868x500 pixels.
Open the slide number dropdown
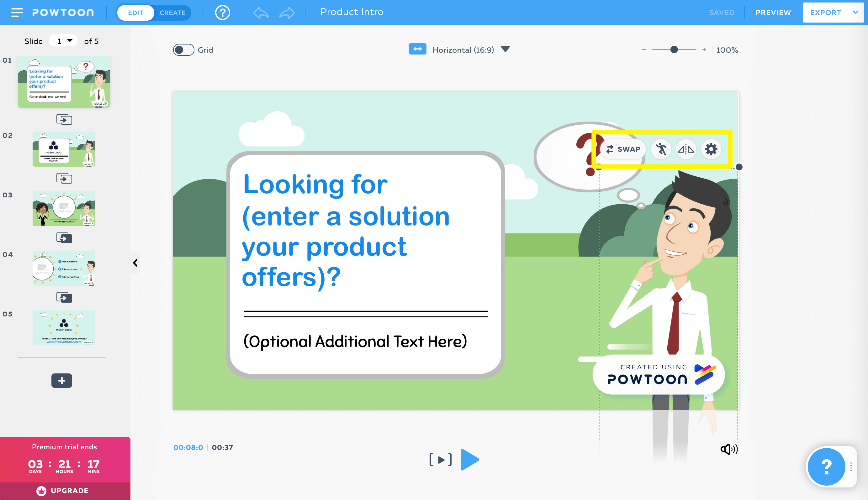click(63, 40)
